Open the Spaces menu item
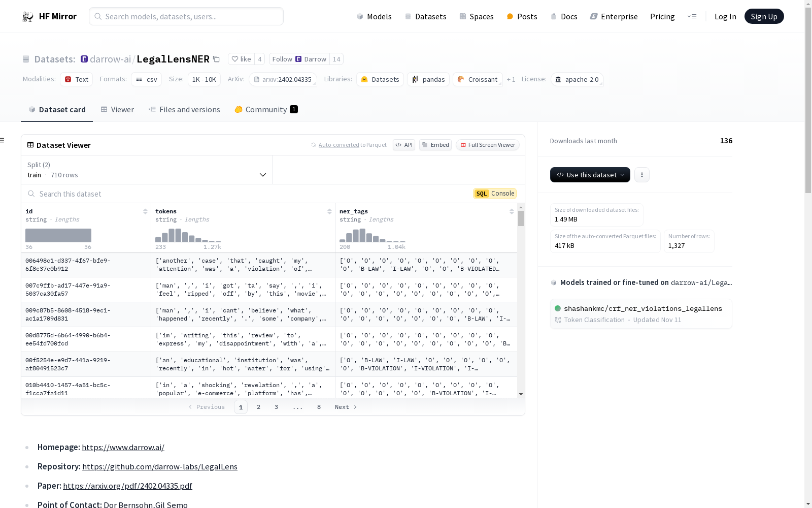This screenshot has width=812, height=508. click(477, 17)
